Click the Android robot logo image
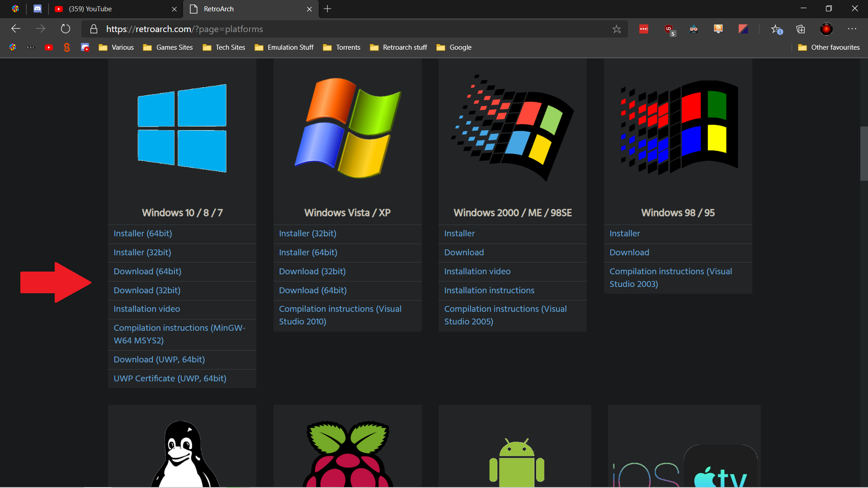The image size is (868, 488). tap(517, 462)
